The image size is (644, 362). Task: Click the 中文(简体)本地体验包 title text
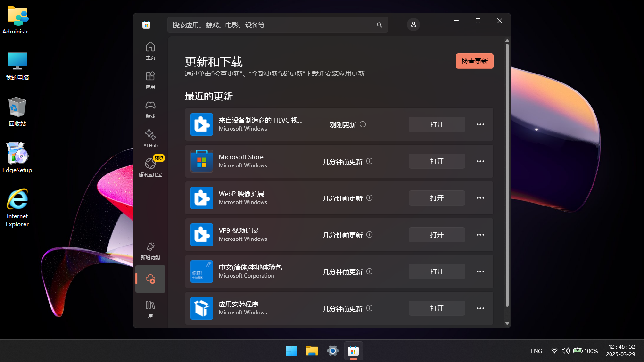[x=250, y=267]
